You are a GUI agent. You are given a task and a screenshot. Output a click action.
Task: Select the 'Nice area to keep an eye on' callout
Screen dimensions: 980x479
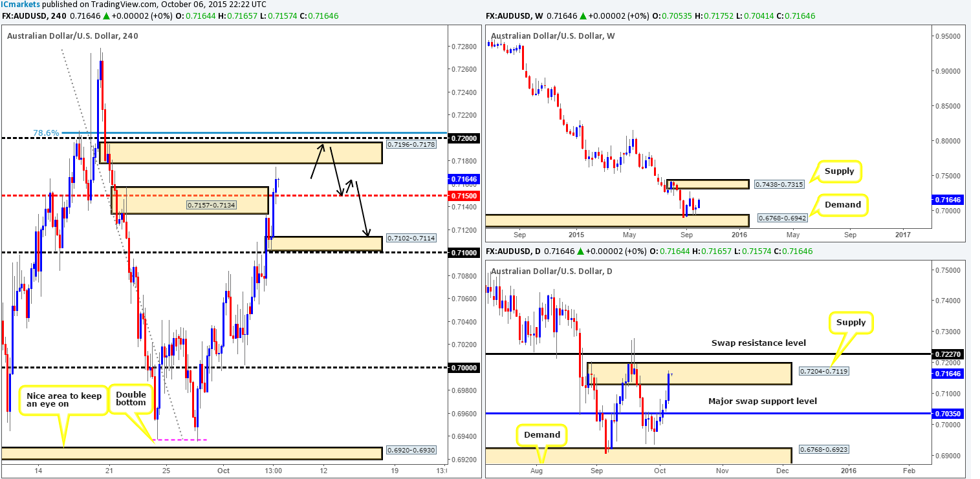(x=64, y=401)
